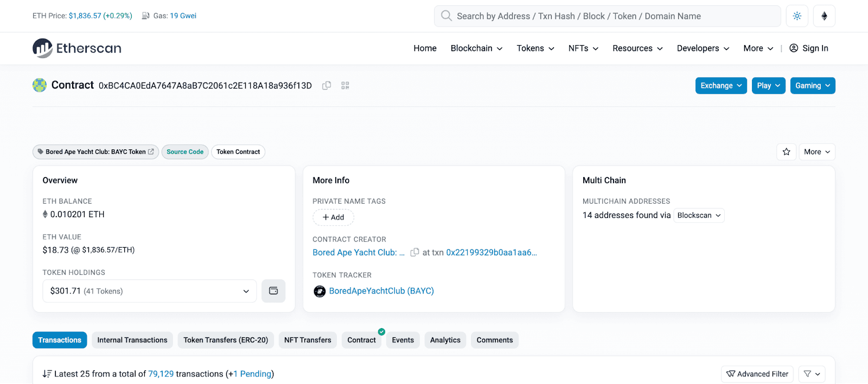
Task: Select the contract address text 0xBC4CA0Ed...
Action: tap(205, 85)
